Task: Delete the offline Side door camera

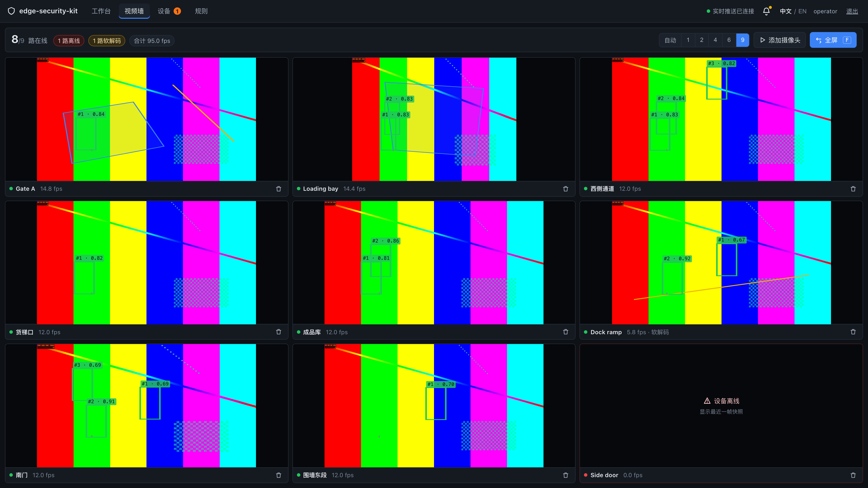Action: [x=853, y=475]
